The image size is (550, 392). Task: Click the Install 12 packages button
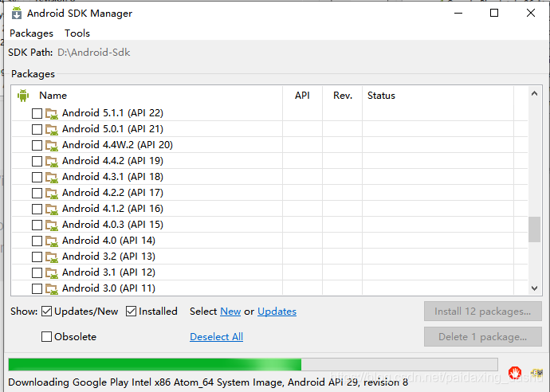pos(483,312)
